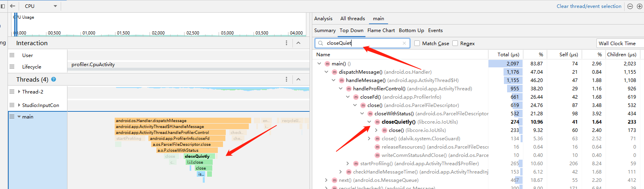Click the a.o.P.closeWithStatus chart bar
644x189 pixels.
[x=187, y=150]
